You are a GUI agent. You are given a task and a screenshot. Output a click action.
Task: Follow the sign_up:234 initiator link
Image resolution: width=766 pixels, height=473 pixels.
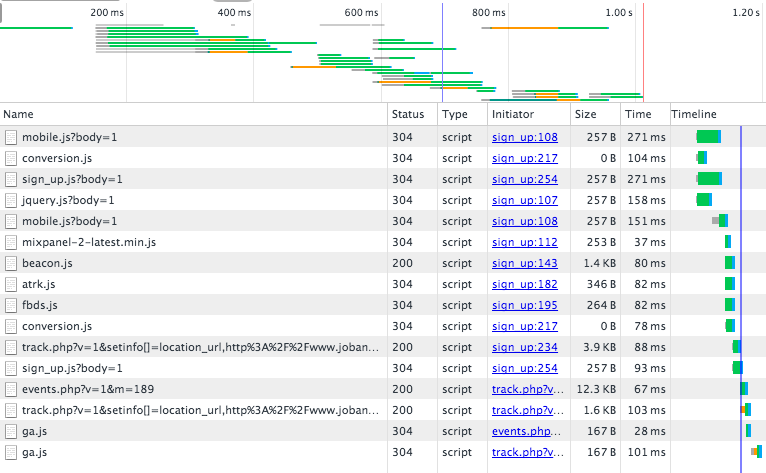coord(524,347)
